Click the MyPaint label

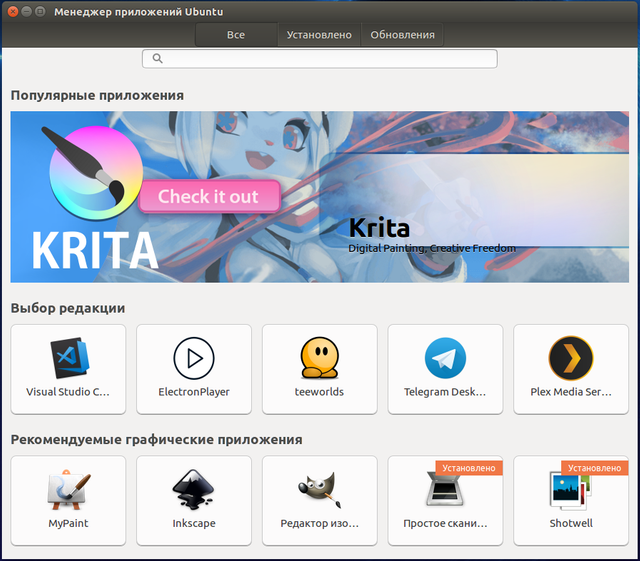[68, 523]
